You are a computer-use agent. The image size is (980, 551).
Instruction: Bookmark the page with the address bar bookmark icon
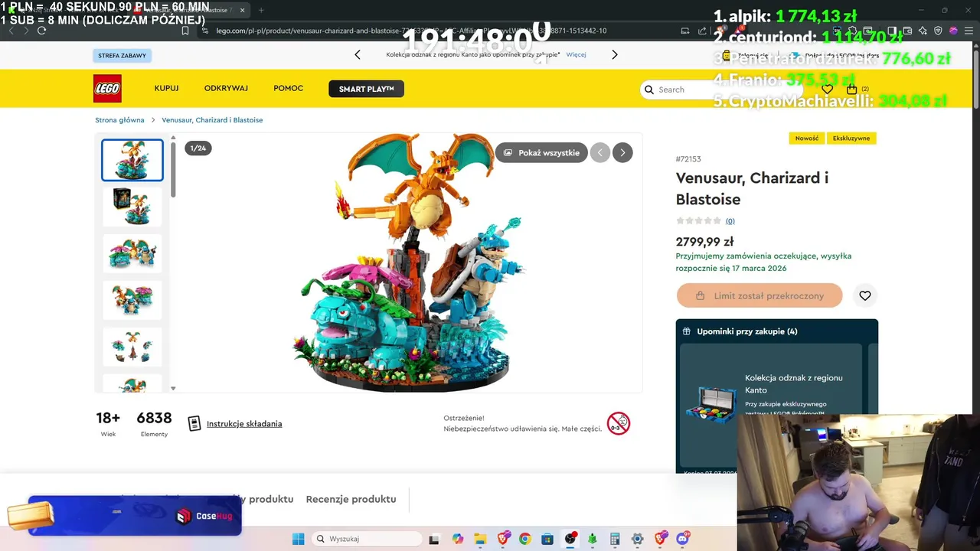185,31
